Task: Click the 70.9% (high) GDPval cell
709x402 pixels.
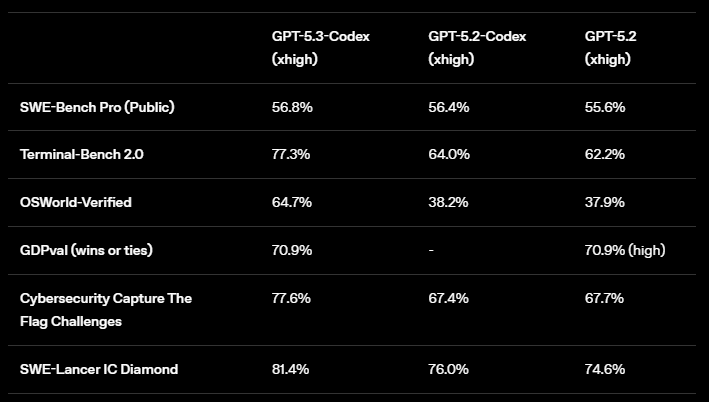Action: (x=625, y=251)
